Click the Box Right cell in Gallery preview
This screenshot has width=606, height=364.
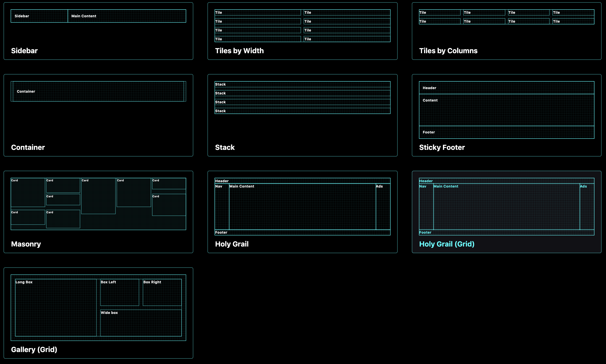[x=162, y=292]
